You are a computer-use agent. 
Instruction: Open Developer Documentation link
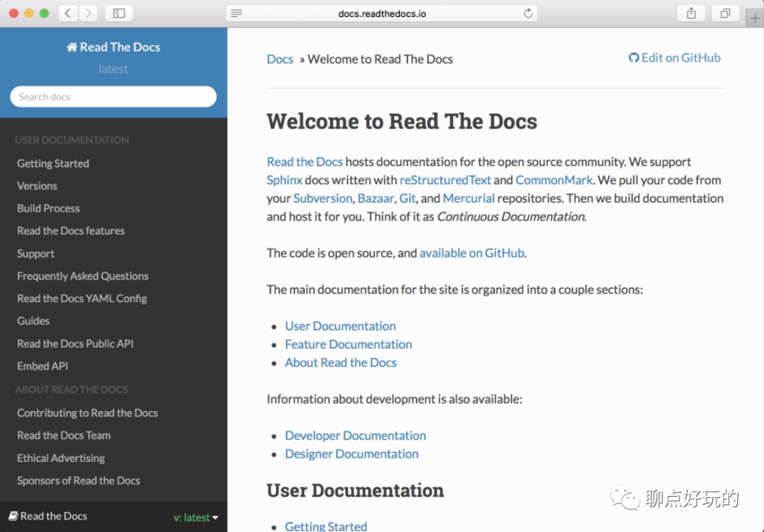pos(355,436)
